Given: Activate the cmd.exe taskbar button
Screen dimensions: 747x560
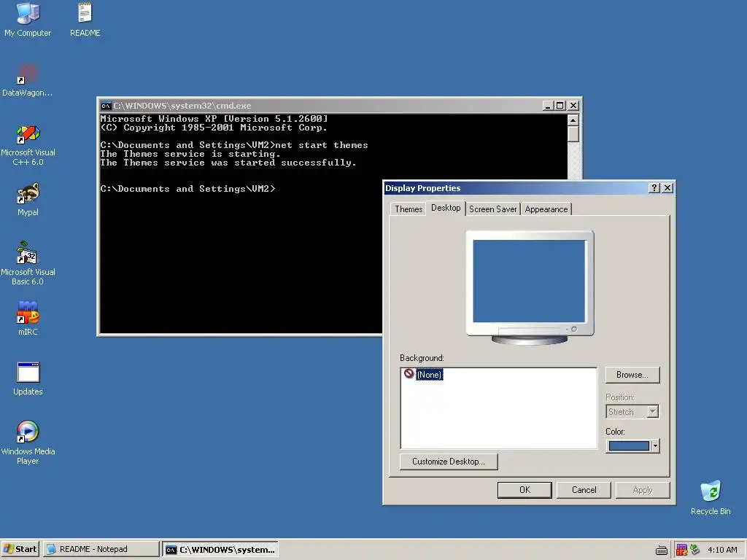Looking at the screenshot, I should (x=220, y=550).
